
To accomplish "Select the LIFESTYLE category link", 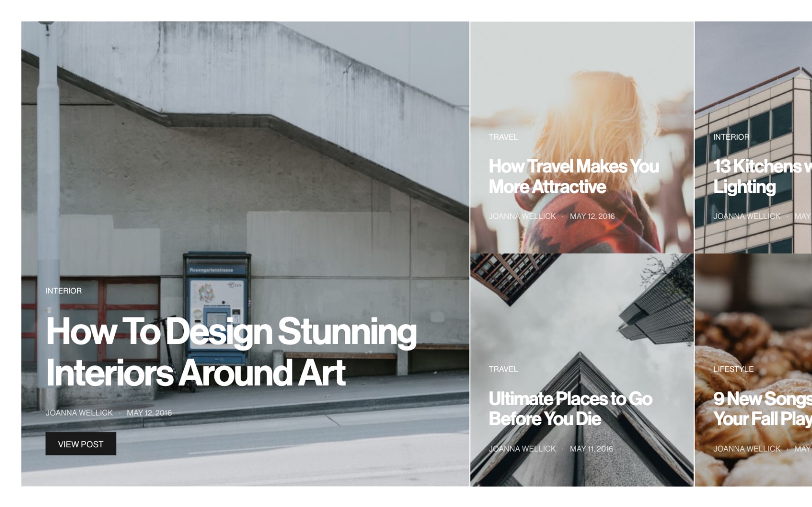I will pos(733,369).
